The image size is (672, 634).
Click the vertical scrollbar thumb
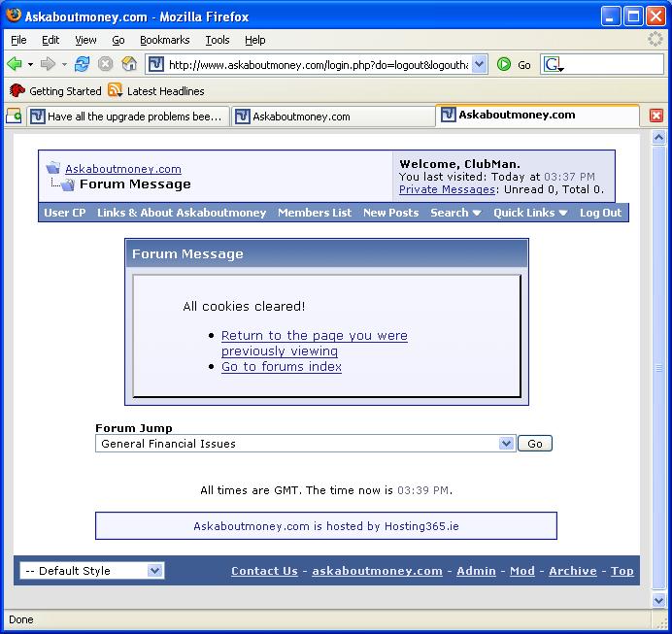coord(658,368)
